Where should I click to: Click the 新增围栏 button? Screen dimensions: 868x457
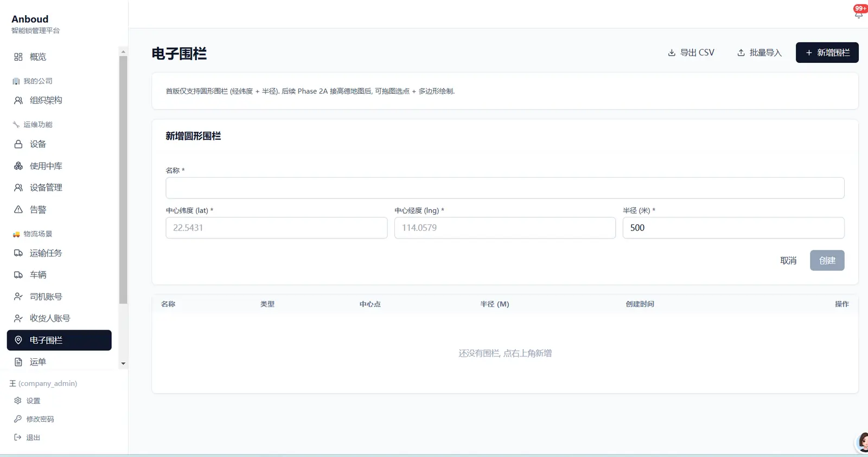(x=827, y=53)
